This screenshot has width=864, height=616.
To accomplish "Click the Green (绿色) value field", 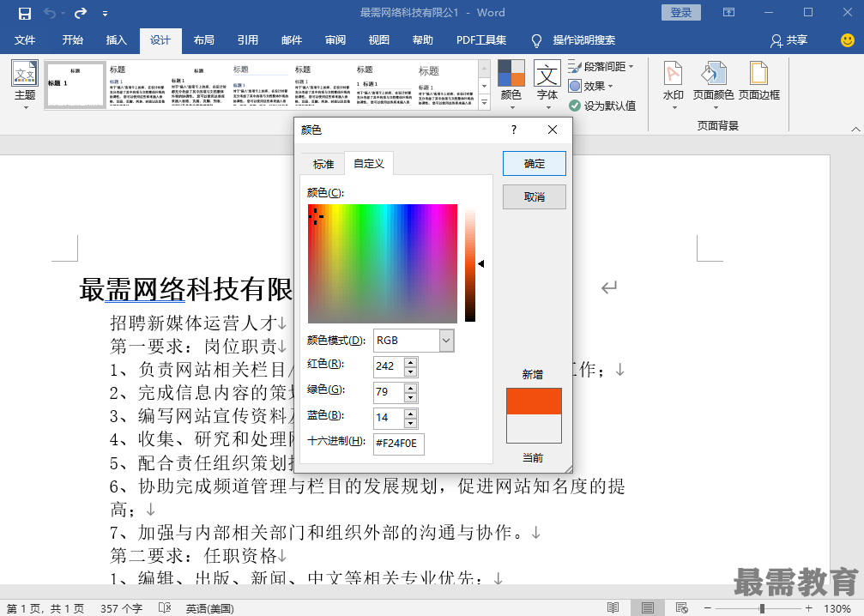I will pos(389,392).
